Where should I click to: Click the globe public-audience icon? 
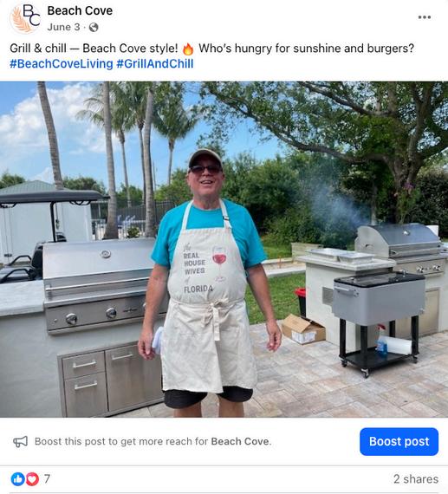point(94,28)
